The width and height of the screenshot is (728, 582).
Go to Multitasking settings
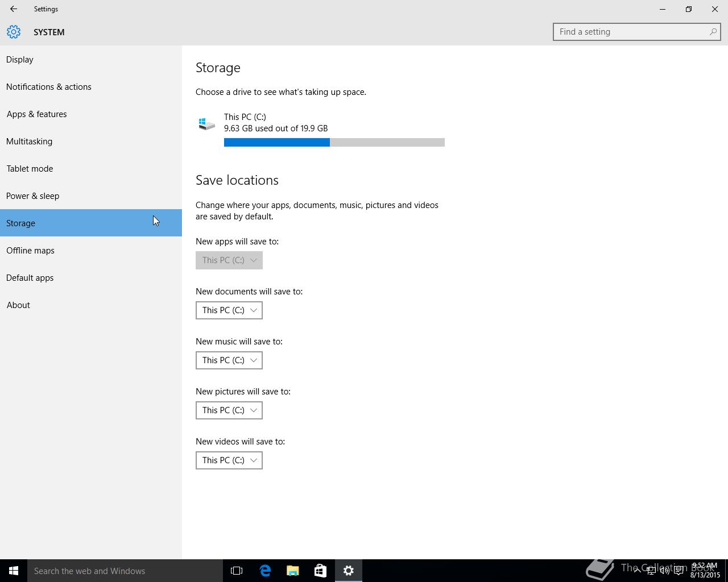coord(91,141)
